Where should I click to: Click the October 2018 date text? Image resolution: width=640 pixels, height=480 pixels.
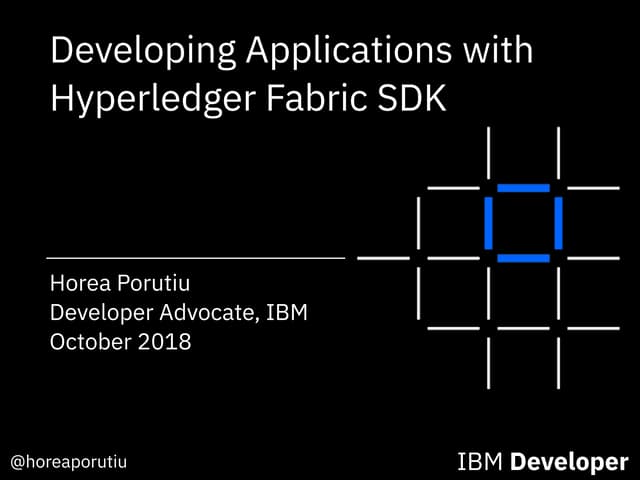pyautogui.click(x=120, y=342)
